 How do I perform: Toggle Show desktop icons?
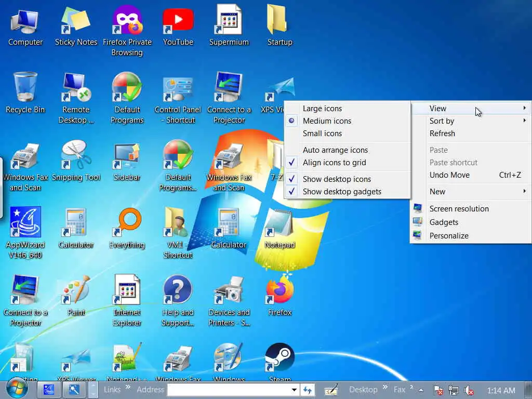tap(347, 179)
